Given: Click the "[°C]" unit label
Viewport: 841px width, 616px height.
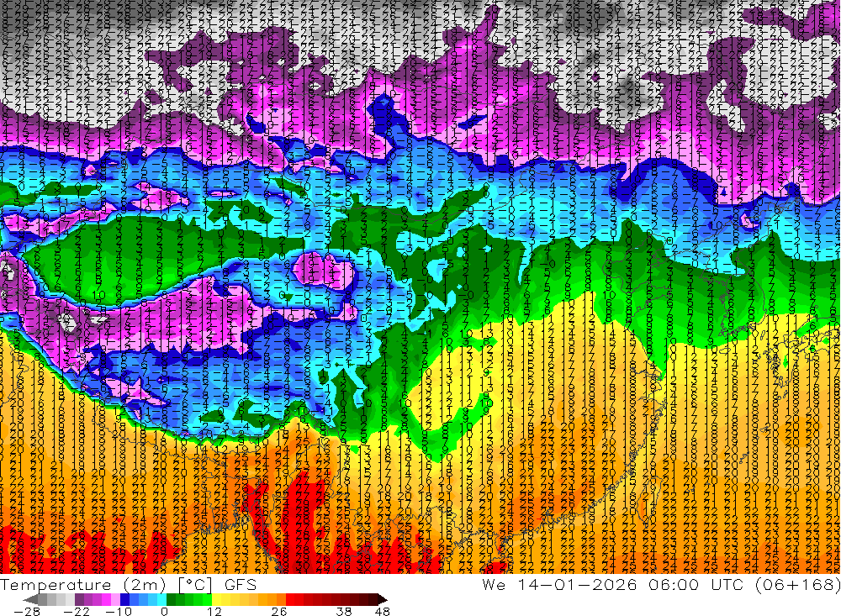Looking at the screenshot, I should 195,585.
